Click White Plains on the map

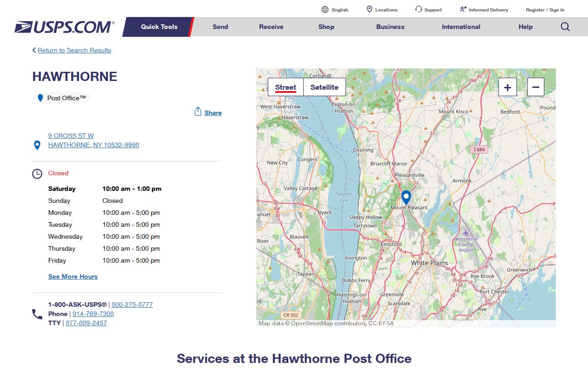[429, 263]
